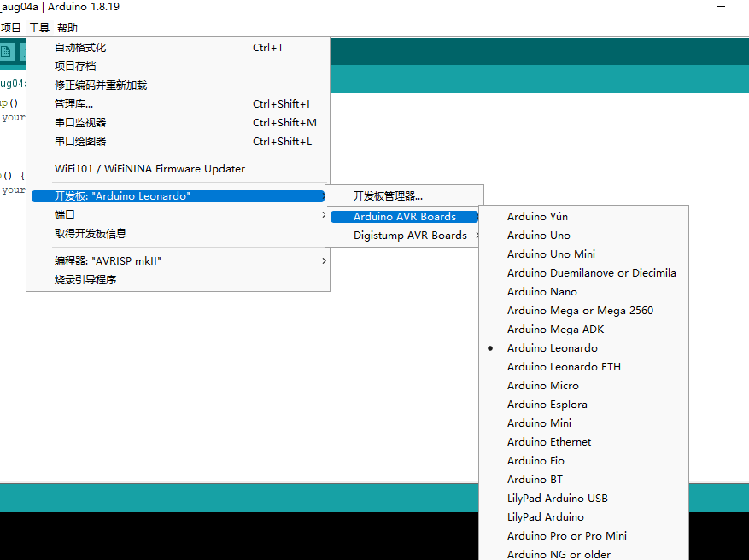749x560 pixels.
Task: Launch WiFi101 / WiFiNINA Firmware Updater
Action: pos(149,169)
